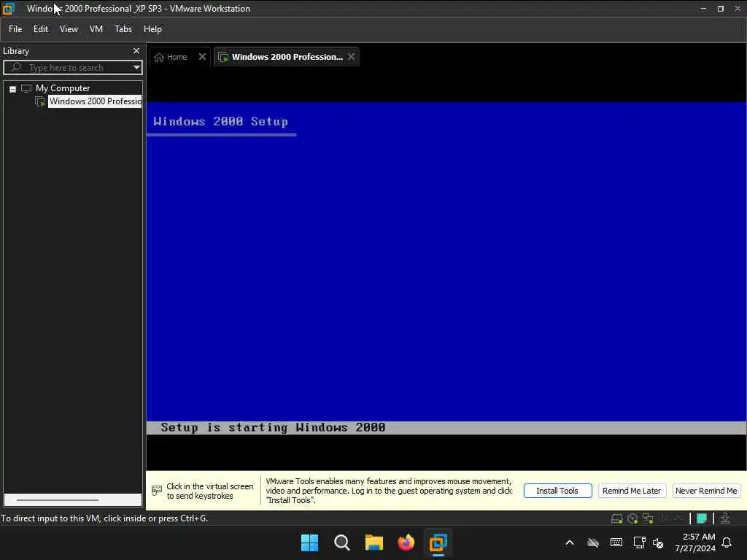Open the VM menu

coord(96,29)
